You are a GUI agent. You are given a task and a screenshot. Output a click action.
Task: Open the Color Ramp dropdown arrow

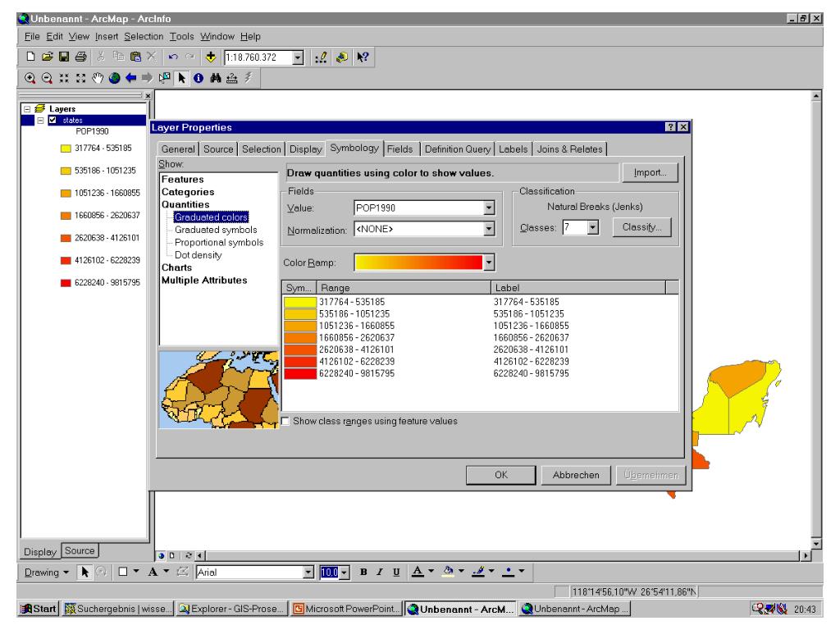[x=489, y=262]
